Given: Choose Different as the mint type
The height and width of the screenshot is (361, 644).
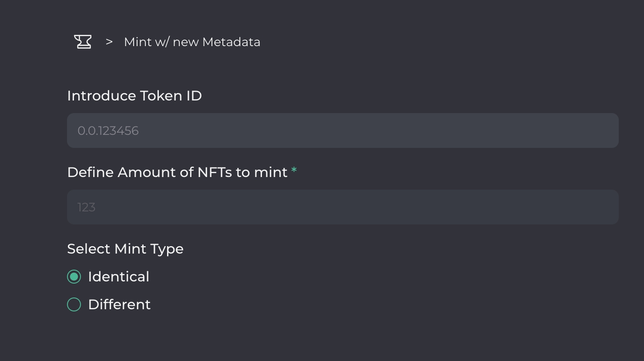Looking at the screenshot, I should 74,304.
